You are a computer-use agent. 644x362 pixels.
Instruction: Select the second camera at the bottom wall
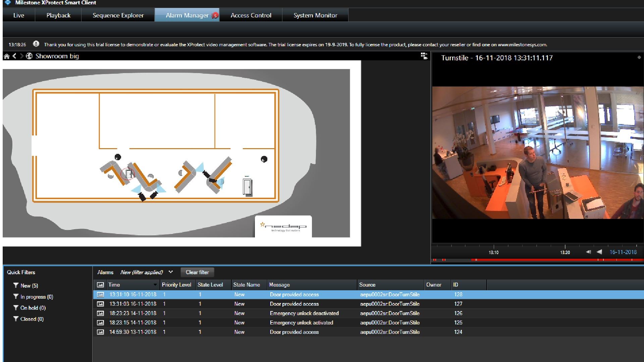(x=154, y=194)
